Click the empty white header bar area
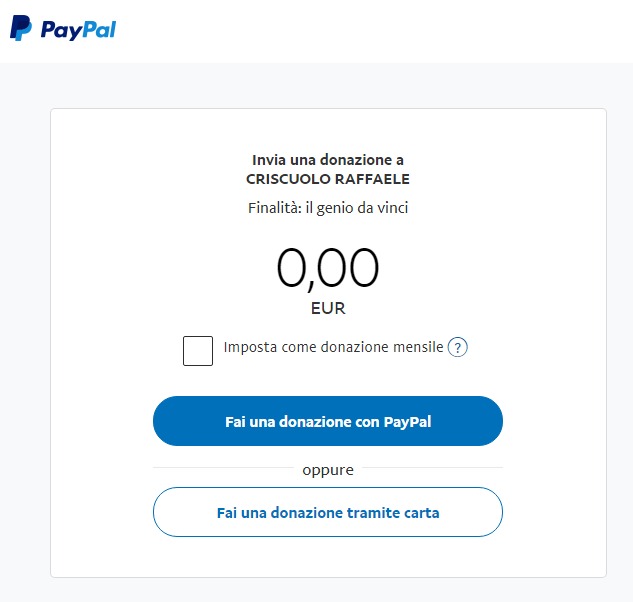This screenshot has height=602, width=633. point(375,31)
